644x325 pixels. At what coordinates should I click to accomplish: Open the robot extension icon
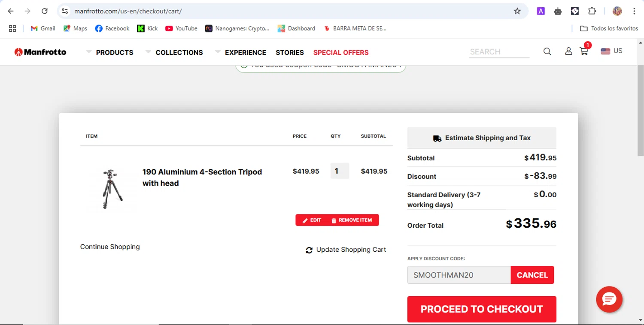click(558, 11)
